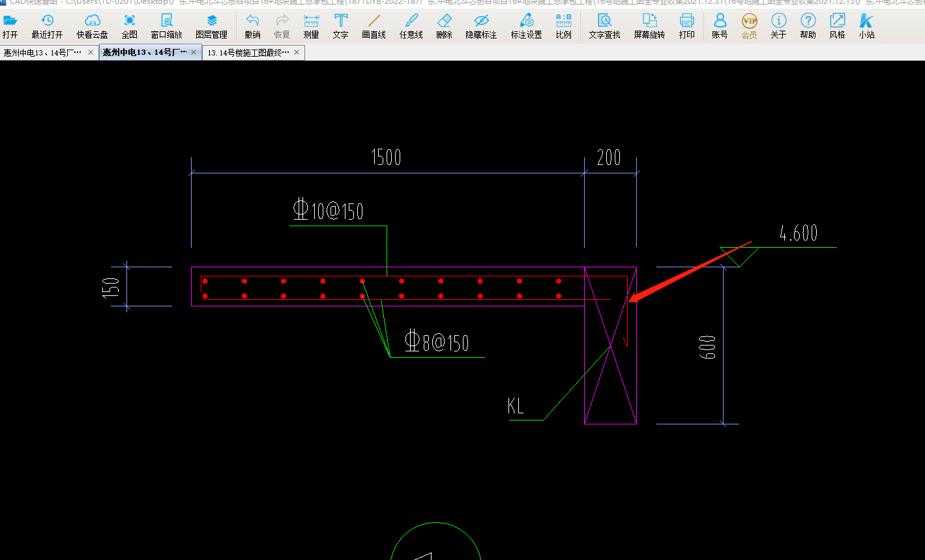Select the 测量 measure tool

[311, 27]
